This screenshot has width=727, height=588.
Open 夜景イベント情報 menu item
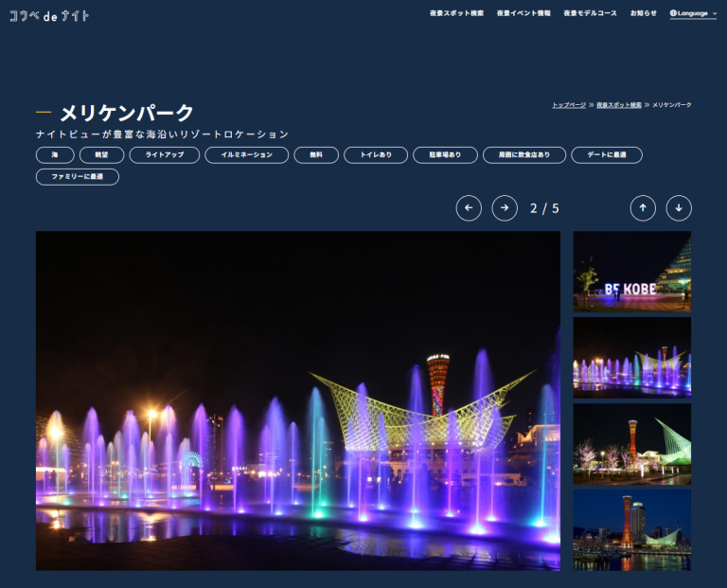[x=523, y=13]
